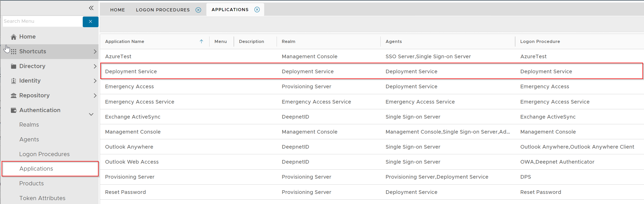
Task: Click the Authentication wallet icon
Action: pyautogui.click(x=13, y=110)
